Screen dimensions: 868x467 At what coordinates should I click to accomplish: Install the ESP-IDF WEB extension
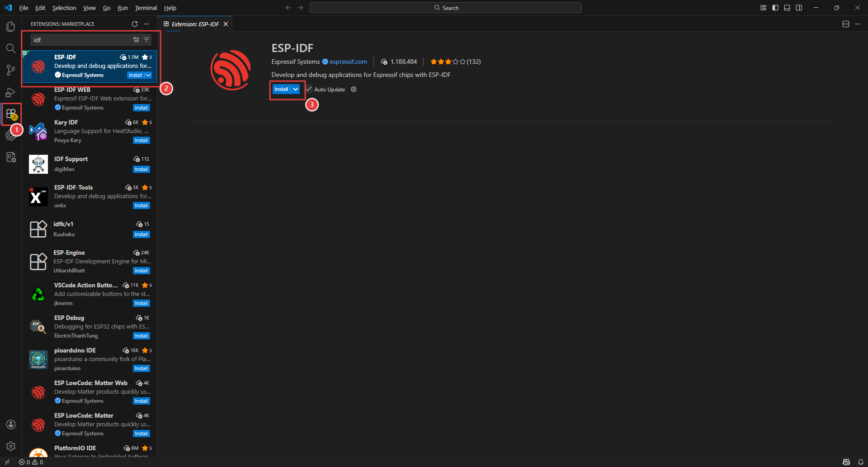click(142, 108)
